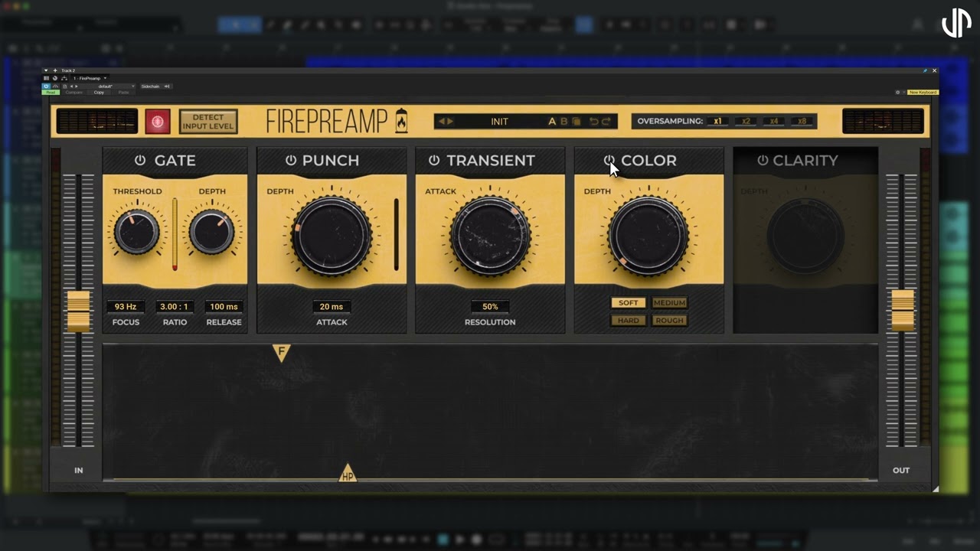980x551 pixels.
Task: Select MEDIUM color mode
Action: pyautogui.click(x=669, y=302)
